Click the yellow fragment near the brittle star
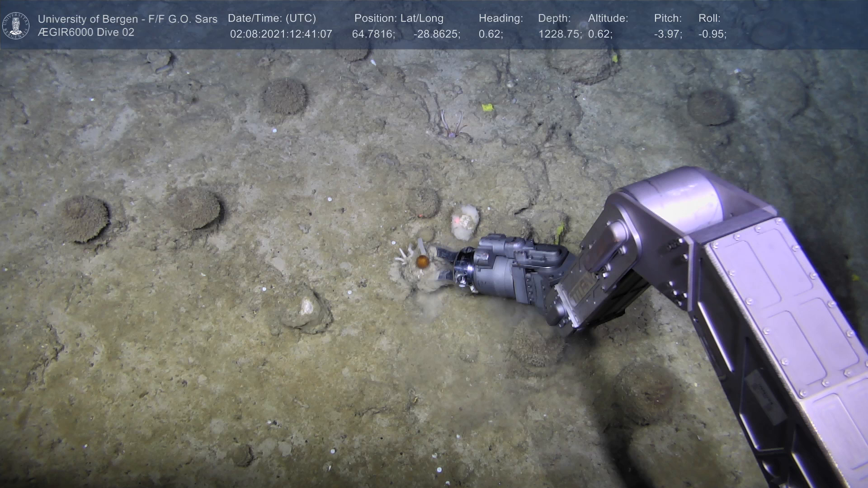Screen dimensions: 868x488 tap(487, 108)
